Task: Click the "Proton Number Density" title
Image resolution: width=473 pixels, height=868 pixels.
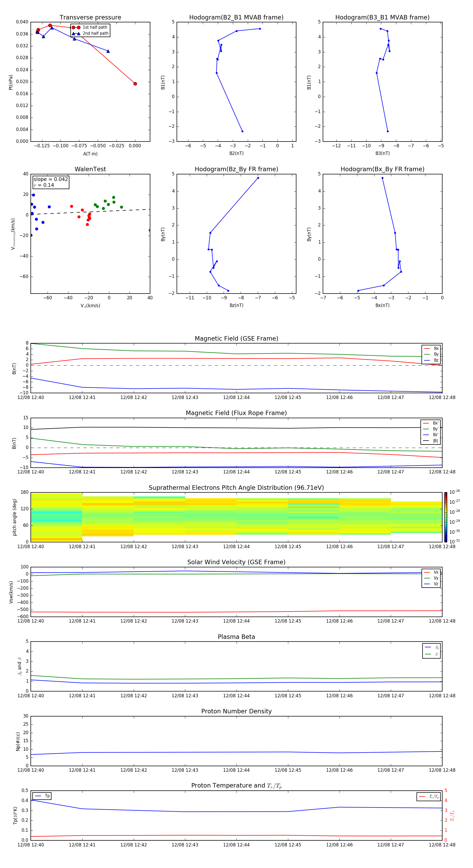Action: (236, 711)
